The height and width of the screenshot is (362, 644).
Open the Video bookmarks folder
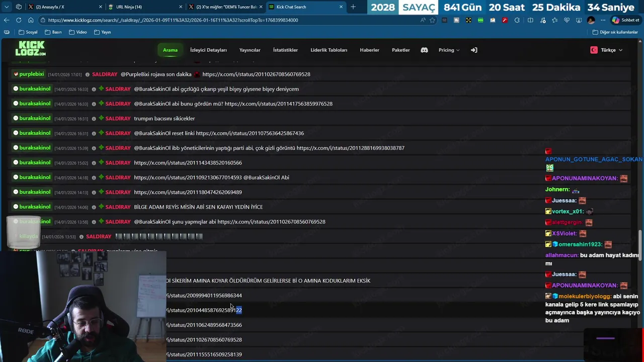pyautogui.click(x=78, y=32)
